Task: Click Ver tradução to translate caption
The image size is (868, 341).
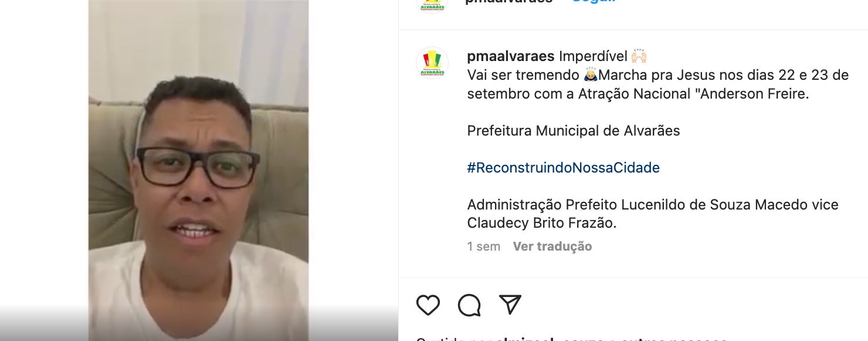Action: click(x=552, y=247)
